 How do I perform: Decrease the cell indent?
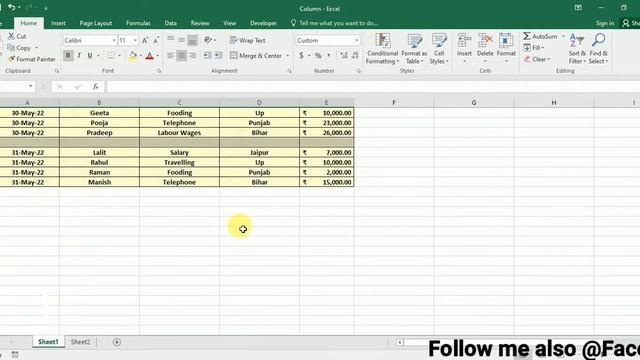tap(208, 56)
